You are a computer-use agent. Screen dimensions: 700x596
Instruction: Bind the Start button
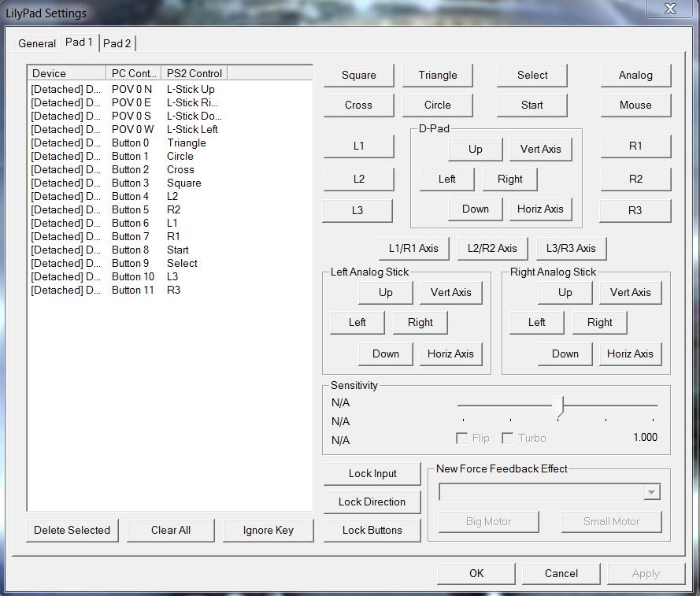(x=532, y=105)
